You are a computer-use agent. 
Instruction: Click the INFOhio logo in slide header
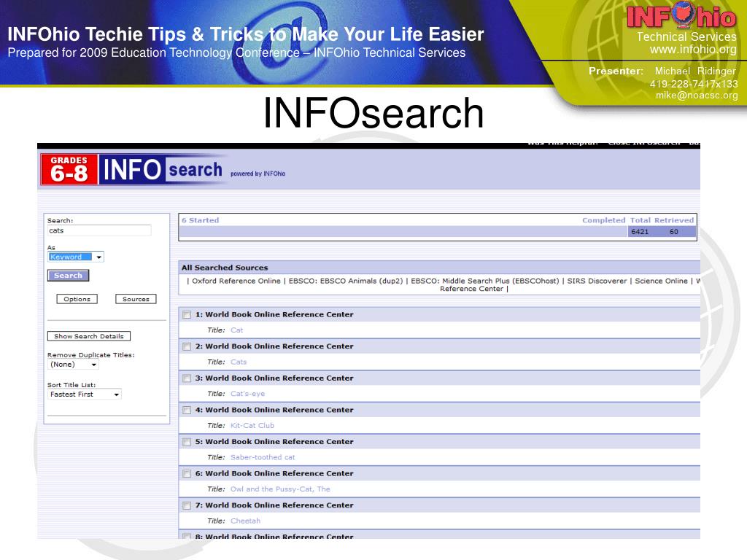(x=681, y=16)
